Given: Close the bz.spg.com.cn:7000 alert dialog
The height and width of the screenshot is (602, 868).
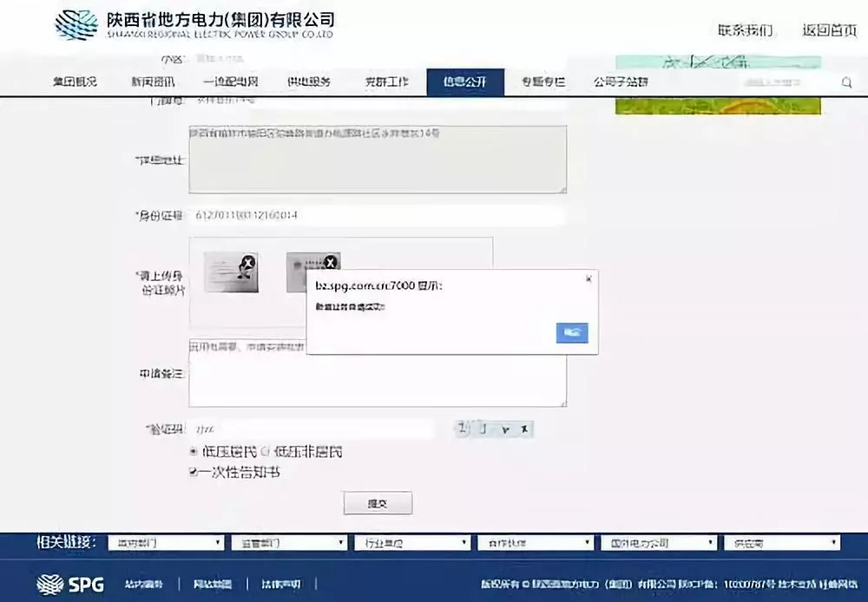Looking at the screenshot, I should [588, 278].
